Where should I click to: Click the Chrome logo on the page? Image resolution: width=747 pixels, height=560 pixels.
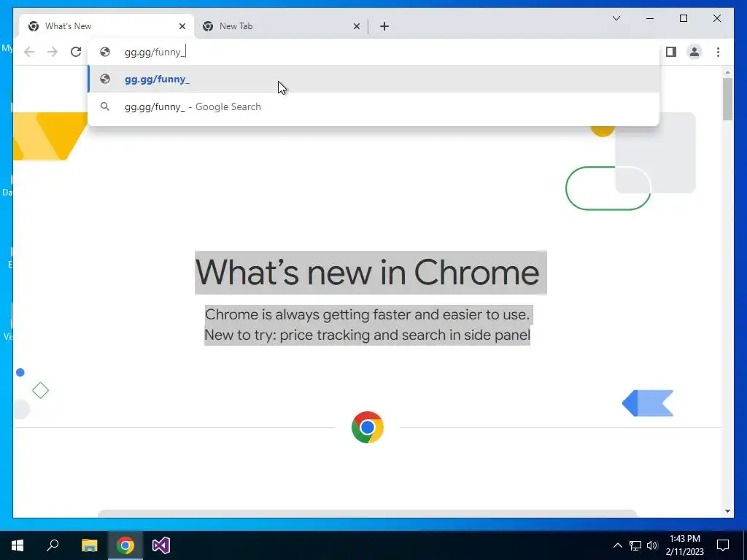368,427
